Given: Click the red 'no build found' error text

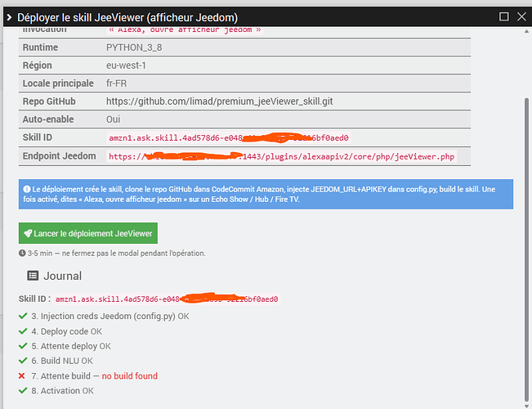Looking at the screenshot, I should pos(130,375).
